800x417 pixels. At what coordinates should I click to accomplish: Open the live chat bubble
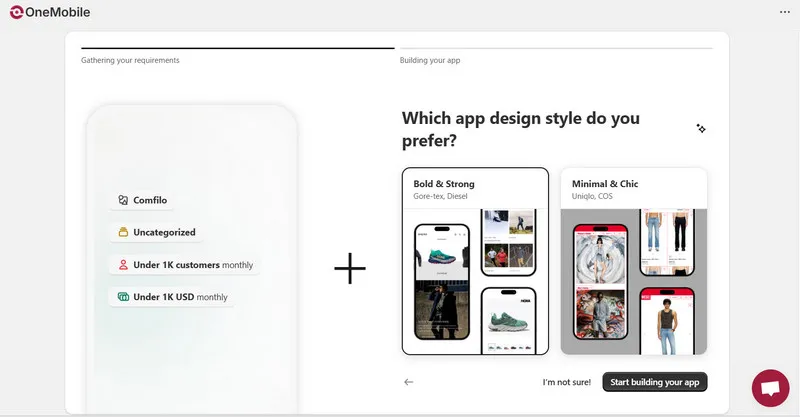tap(770, 388)
